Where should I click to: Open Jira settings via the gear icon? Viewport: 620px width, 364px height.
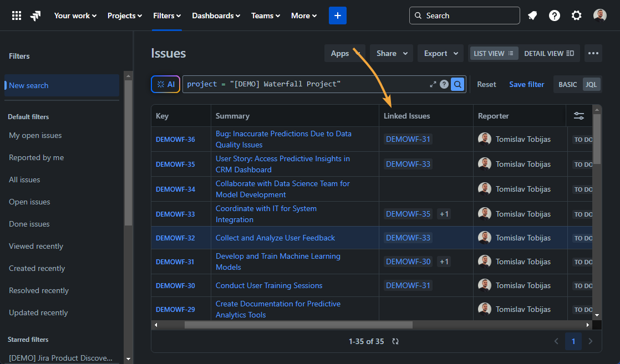click(577, 16)
